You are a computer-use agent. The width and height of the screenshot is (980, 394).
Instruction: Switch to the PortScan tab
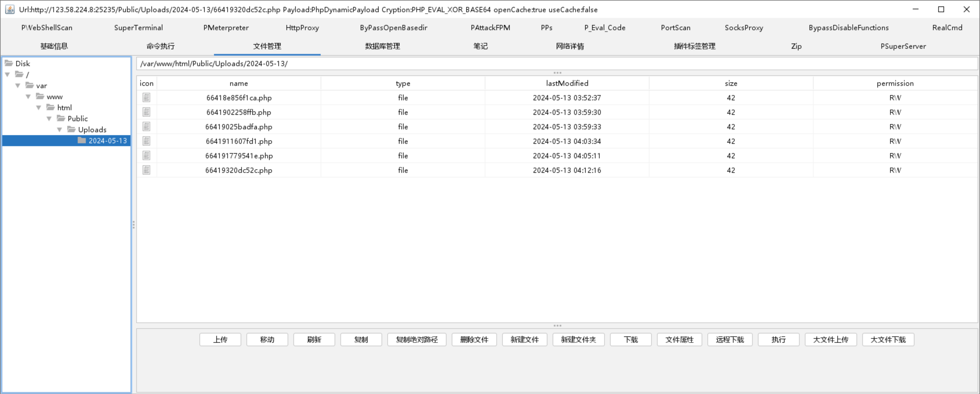[675, 27]
